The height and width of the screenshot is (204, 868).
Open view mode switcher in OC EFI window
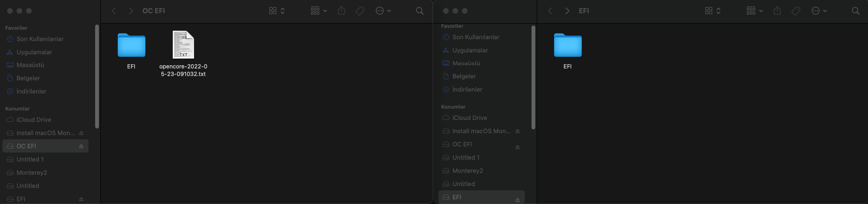pos(277,11)
